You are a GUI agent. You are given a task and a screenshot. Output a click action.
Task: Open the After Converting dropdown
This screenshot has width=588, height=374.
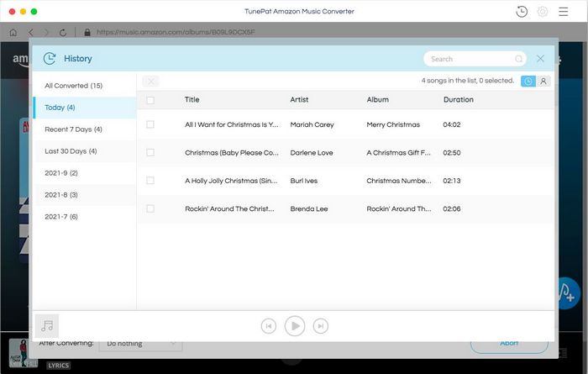[140, 344]
